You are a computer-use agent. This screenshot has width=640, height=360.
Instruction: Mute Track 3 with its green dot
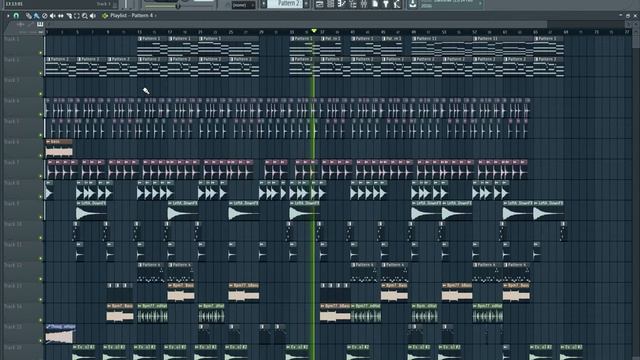pyautogui.click(x=40, y=94)
